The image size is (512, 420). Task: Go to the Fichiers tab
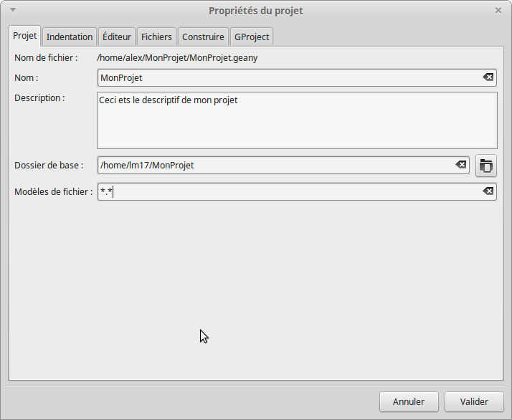pyautogui.click(x=156, y=37)
